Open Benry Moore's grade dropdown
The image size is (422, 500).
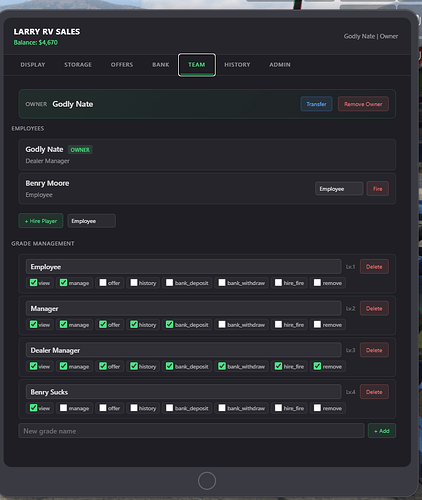pos(339,189)
